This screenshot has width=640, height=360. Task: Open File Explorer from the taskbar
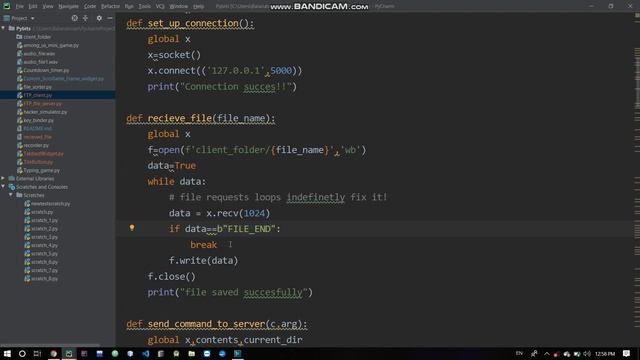(x=191, y=353)
